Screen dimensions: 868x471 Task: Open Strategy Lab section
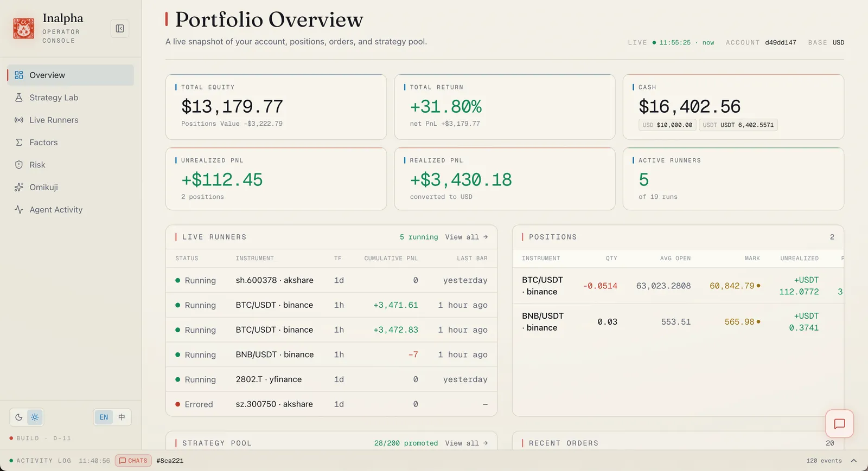click(71, 98)
